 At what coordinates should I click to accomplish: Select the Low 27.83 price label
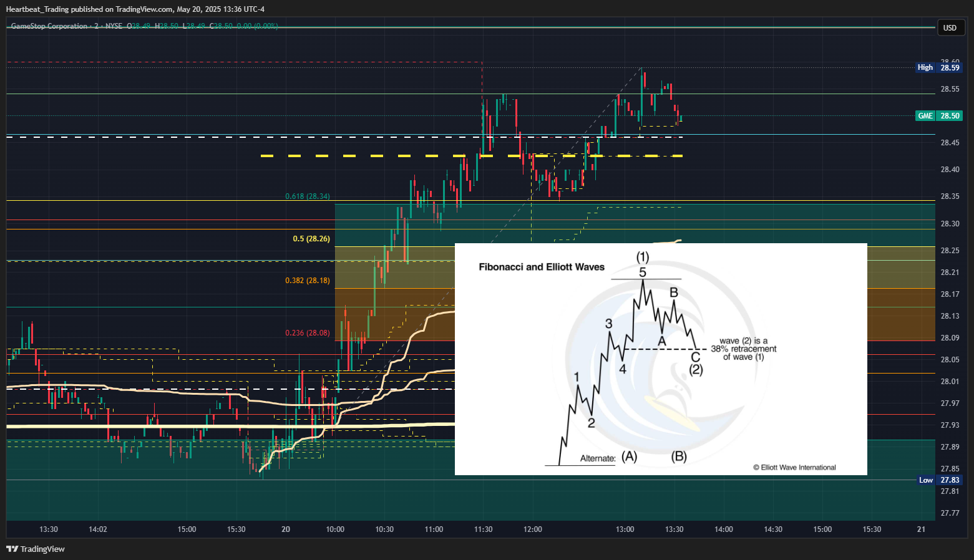[939, 480]
